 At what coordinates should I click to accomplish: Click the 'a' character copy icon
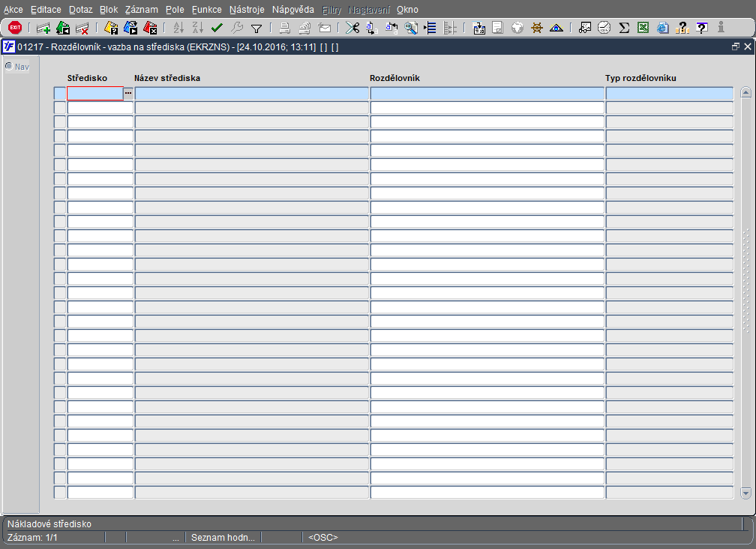click(x=372, y=28)
